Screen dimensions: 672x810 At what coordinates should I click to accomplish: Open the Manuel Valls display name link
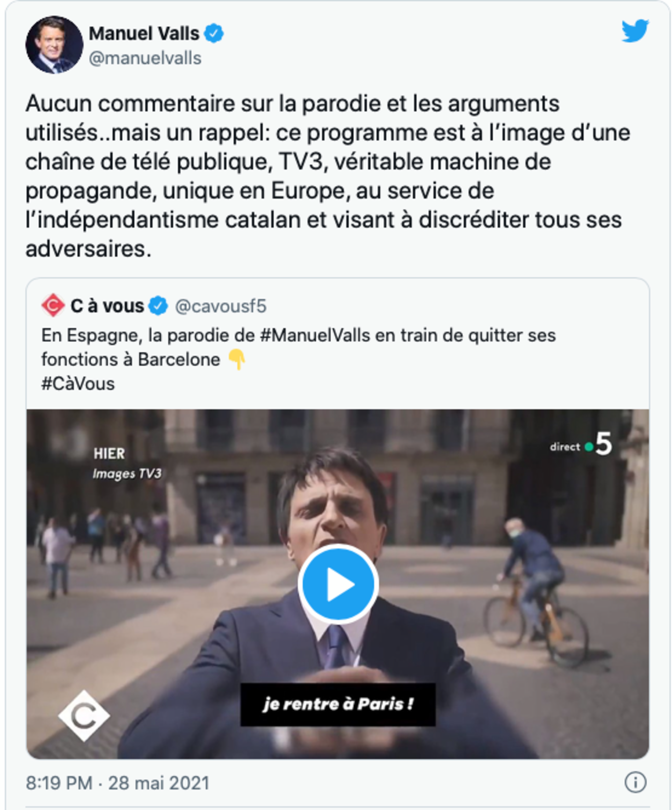144,34
